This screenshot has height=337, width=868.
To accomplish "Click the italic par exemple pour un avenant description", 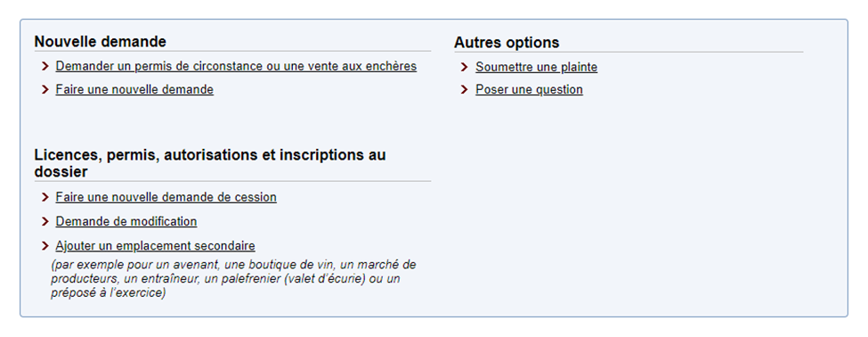I will click(233, 279).
